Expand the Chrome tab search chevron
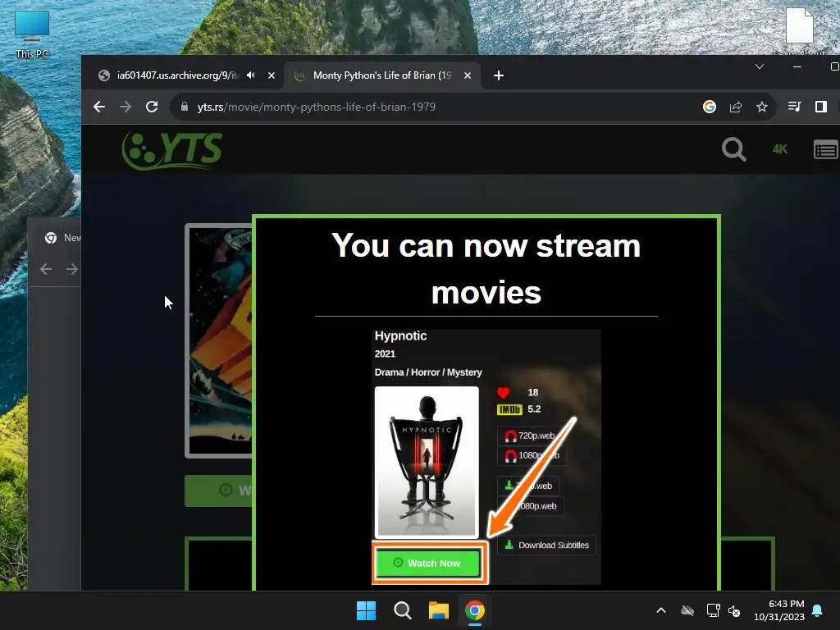Screen dimensions: 840x630 [759, 66]
